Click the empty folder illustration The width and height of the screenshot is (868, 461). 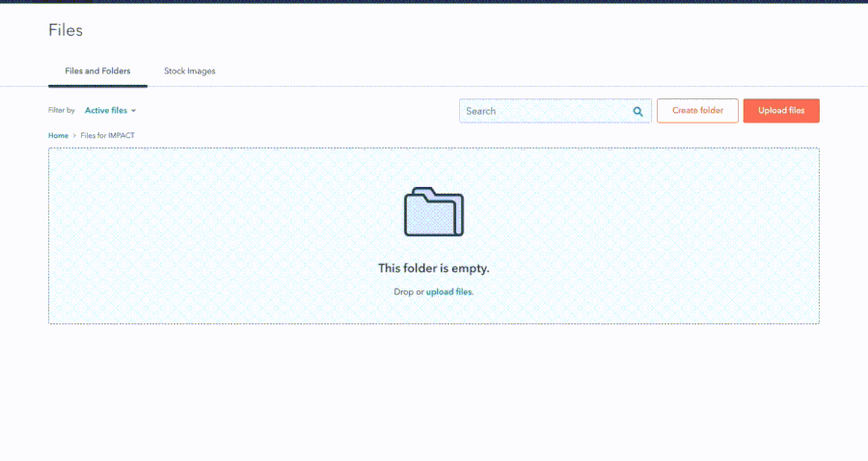click(x=434, y=212)
